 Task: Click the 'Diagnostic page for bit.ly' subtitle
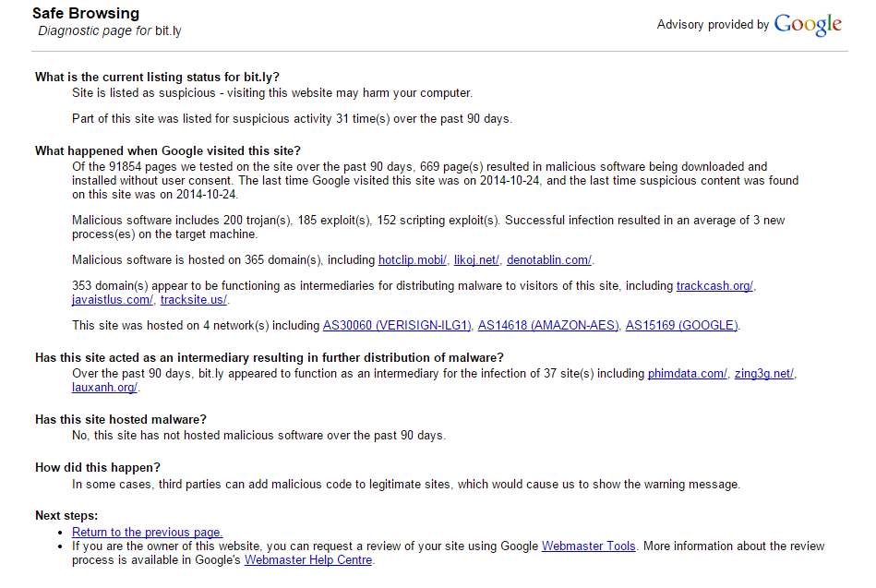[110, 30]
